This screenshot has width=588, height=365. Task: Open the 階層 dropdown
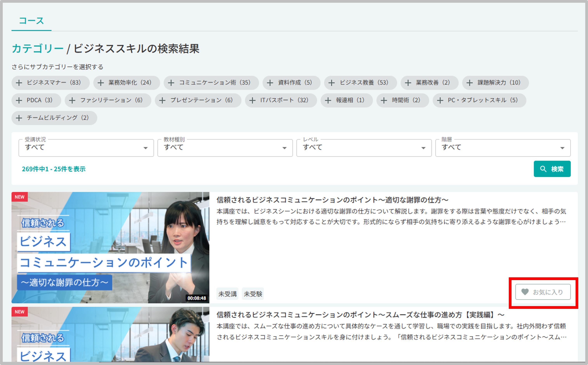pos(503,148)
